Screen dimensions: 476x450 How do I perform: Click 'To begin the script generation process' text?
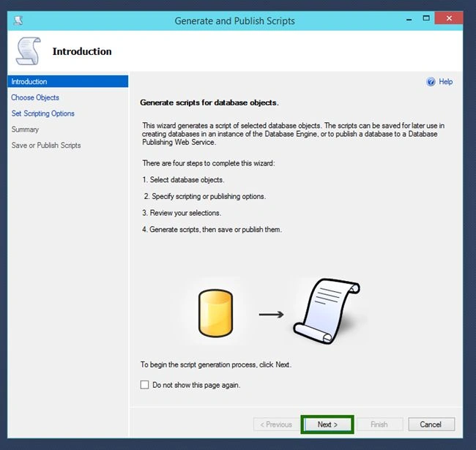216,364
